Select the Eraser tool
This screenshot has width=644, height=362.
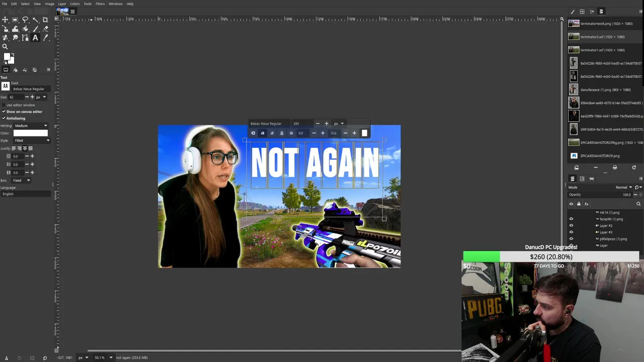coord(45,29)
